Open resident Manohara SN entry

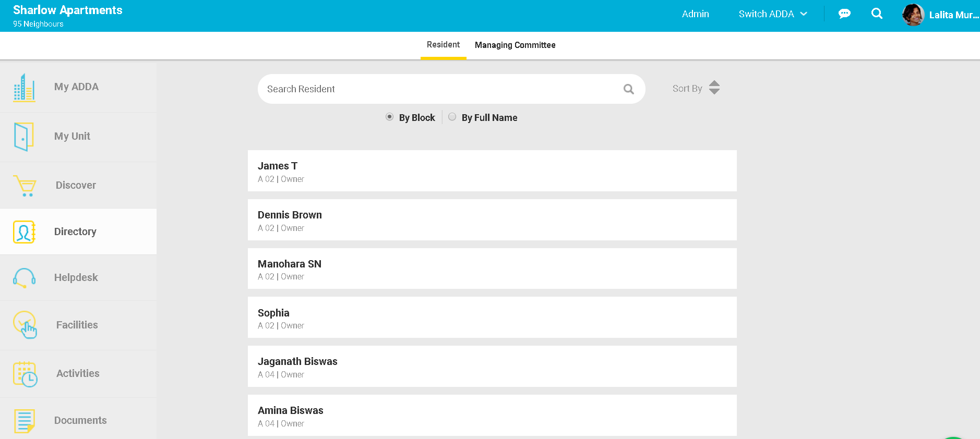pos(492,269)
